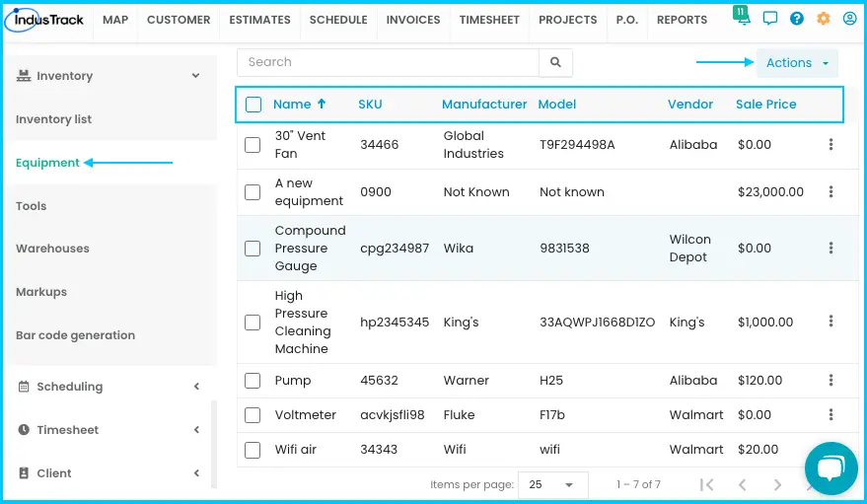The width and height of the screenshot is (867, 504).
Task: Check the 30" Vent Fan row
Action: click(253, 145)
